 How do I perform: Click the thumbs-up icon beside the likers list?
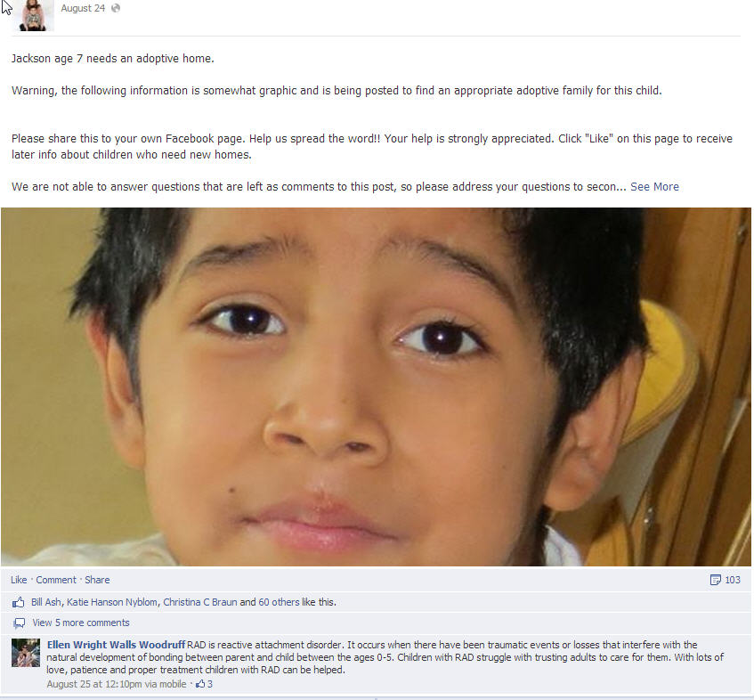click(19, 602)
